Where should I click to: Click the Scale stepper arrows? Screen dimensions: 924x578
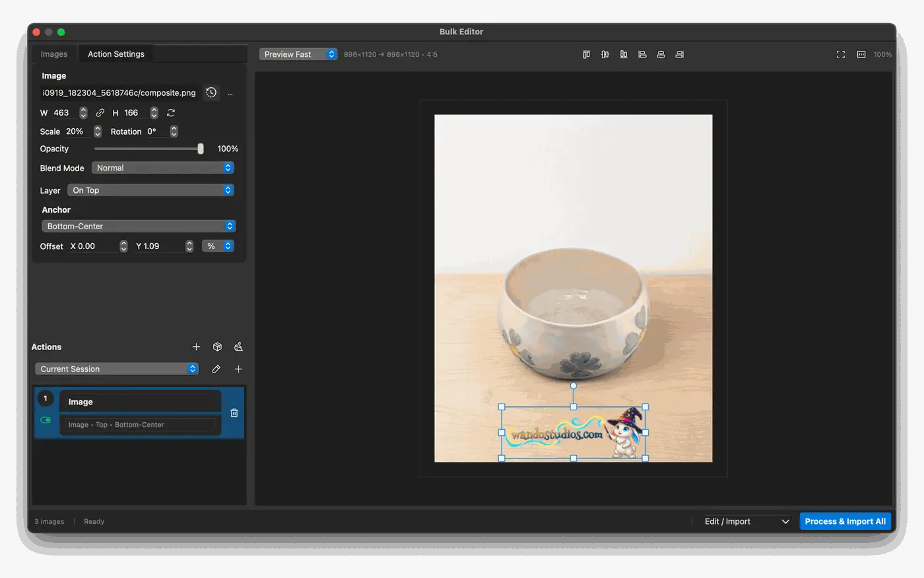click(x=98, y=131)
